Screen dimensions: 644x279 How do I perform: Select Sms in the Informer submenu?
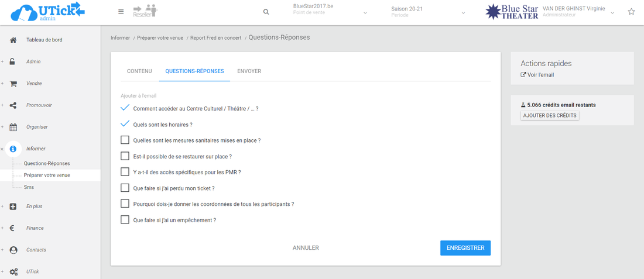(29, 187)
